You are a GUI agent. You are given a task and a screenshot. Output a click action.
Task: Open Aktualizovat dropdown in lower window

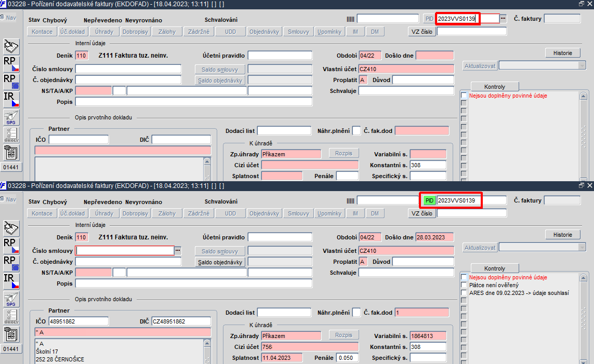coord(582,247)
